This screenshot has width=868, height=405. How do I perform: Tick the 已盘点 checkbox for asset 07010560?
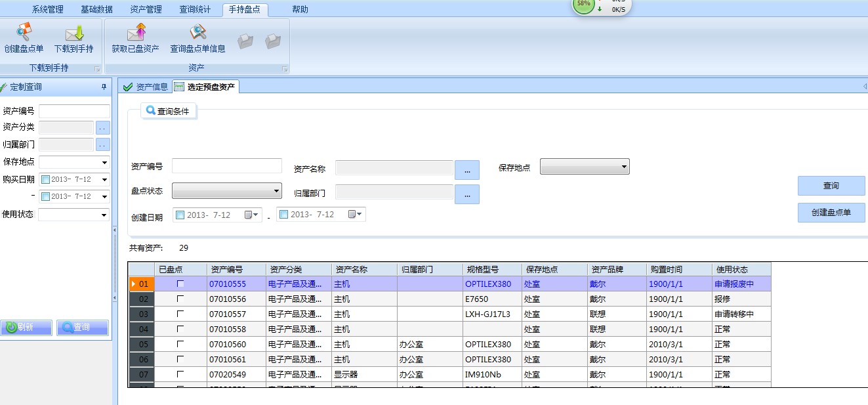pyautogui.click(x=180, y=344)
